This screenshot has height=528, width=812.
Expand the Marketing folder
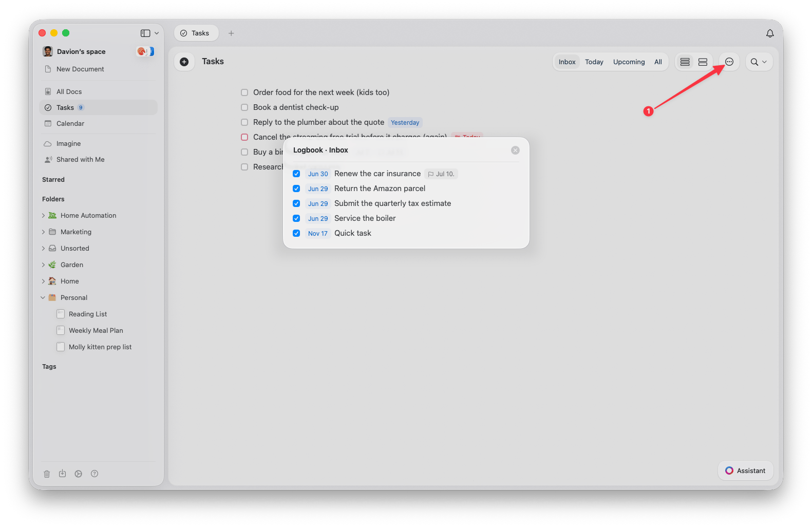tap(43, 232)
